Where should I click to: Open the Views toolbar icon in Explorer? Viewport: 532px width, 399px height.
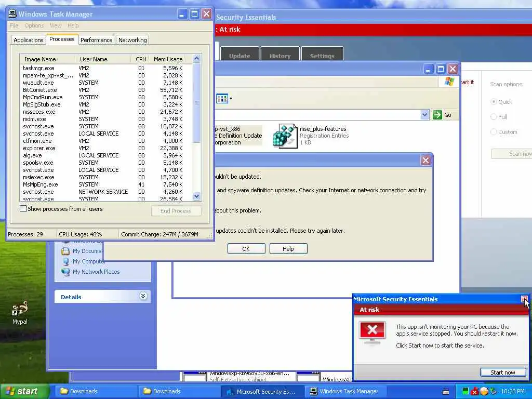click(222, 98)
